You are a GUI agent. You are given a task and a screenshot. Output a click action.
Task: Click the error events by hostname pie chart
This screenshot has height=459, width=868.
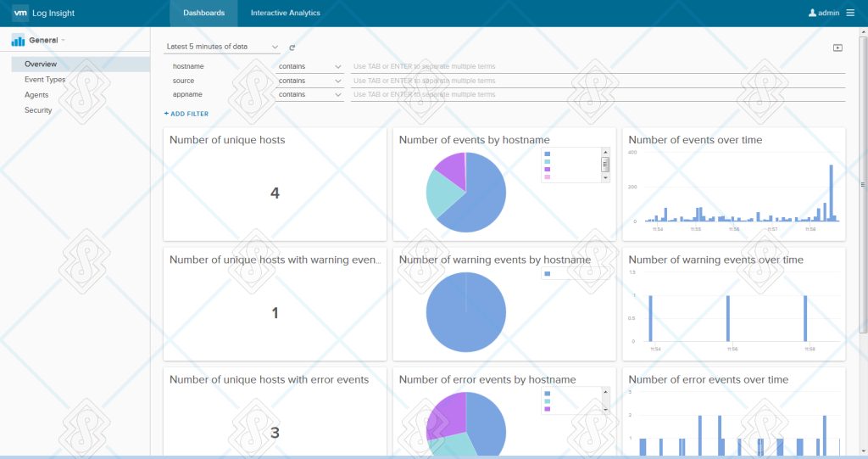click(x=466, y=423)
